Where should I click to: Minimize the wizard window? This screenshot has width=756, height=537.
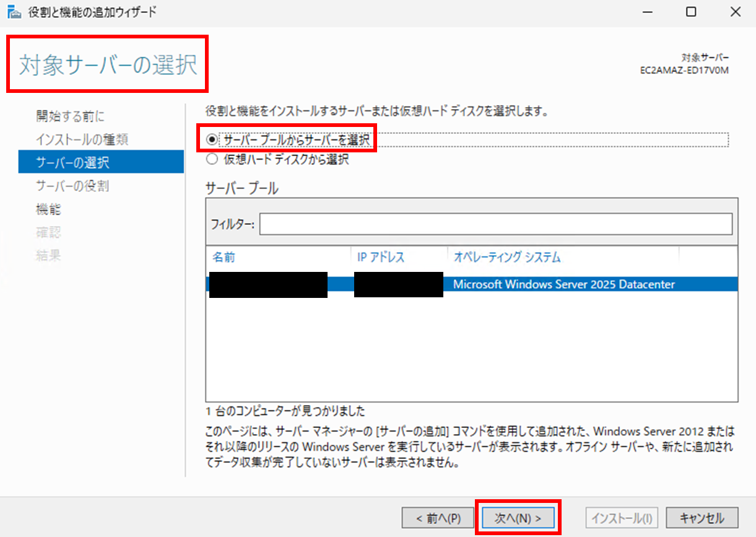[x=647, y=12]
